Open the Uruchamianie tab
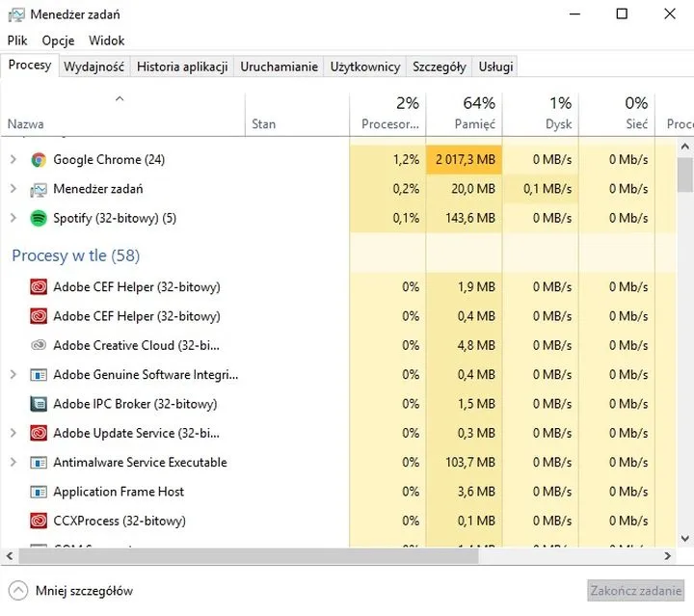This screenshot has width=694, height=616. [x=279, y=67]
